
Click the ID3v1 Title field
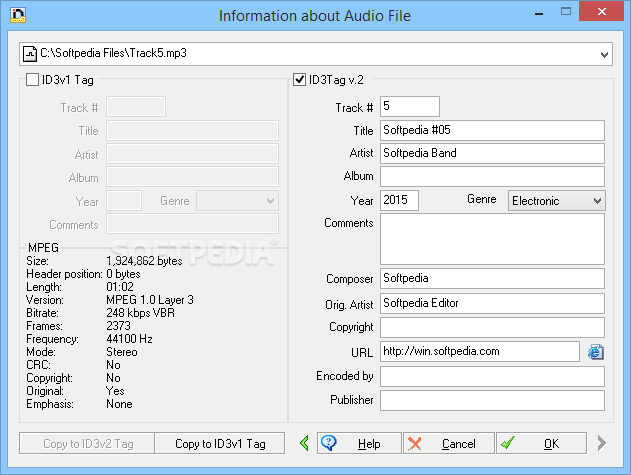192,131
